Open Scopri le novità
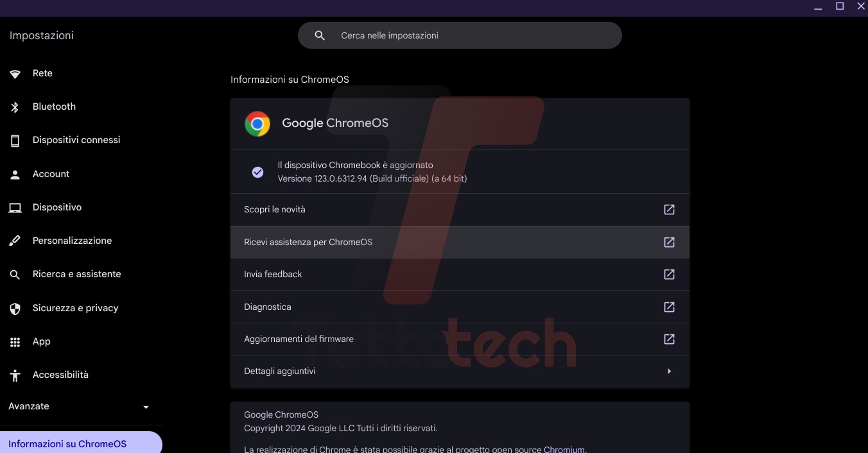The image size is (868, 453). (x=275, y=209)
